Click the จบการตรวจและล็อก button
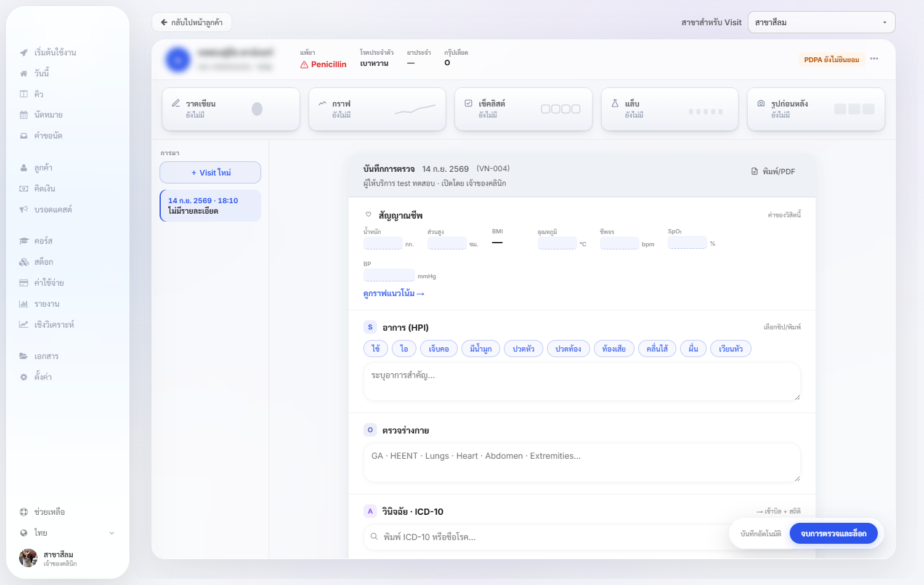Screen dimensions: 924x585 (x=833, y=533)
